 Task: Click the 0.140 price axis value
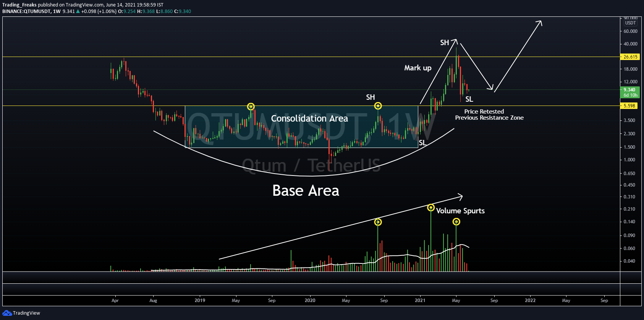pos(629,222)
